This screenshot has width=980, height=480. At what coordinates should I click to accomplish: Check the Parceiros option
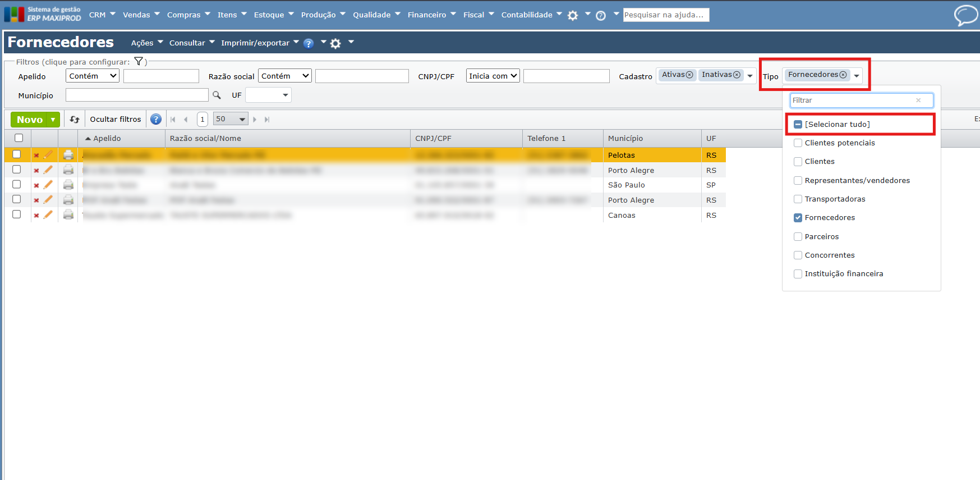798,237
